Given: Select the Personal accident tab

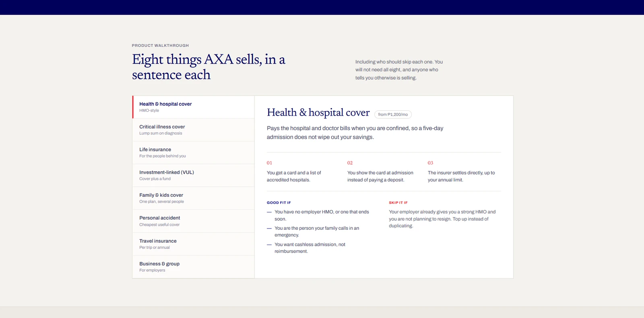Looking at the screenshot, I should click(x=193, y=221).
